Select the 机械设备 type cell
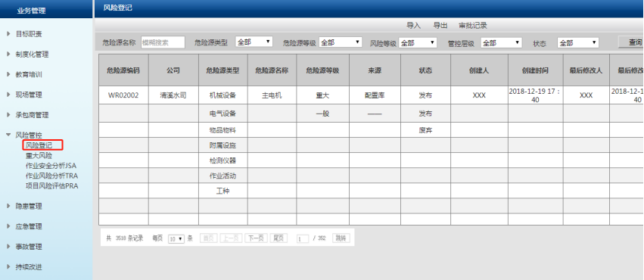Viewport: 644px width, 280px height. pos(223,95)
